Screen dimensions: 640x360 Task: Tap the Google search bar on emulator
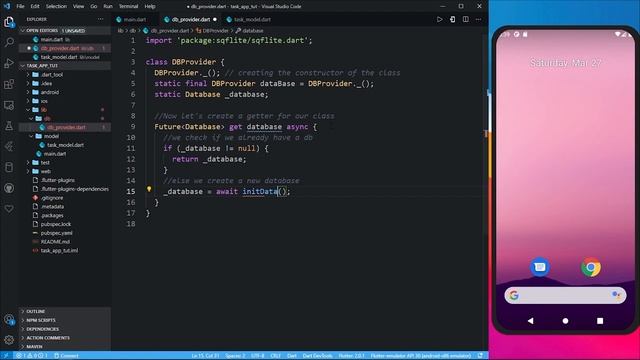(565, 295)
